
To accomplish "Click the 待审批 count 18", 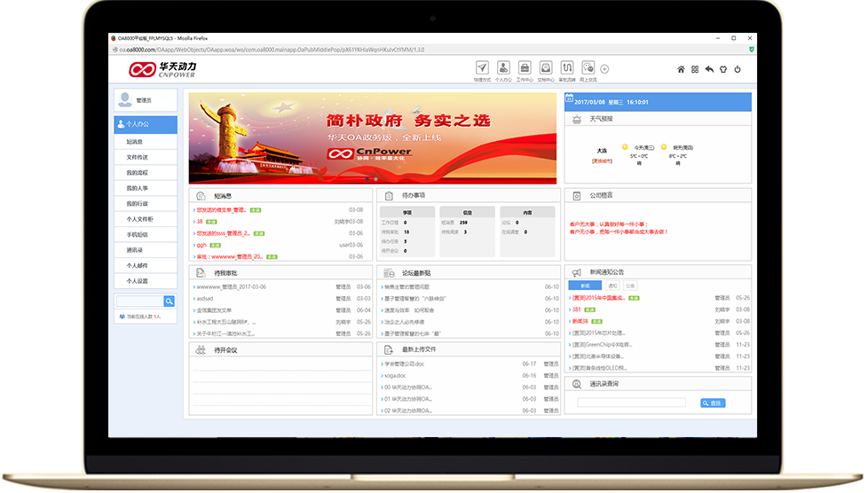I will (406, 231).
